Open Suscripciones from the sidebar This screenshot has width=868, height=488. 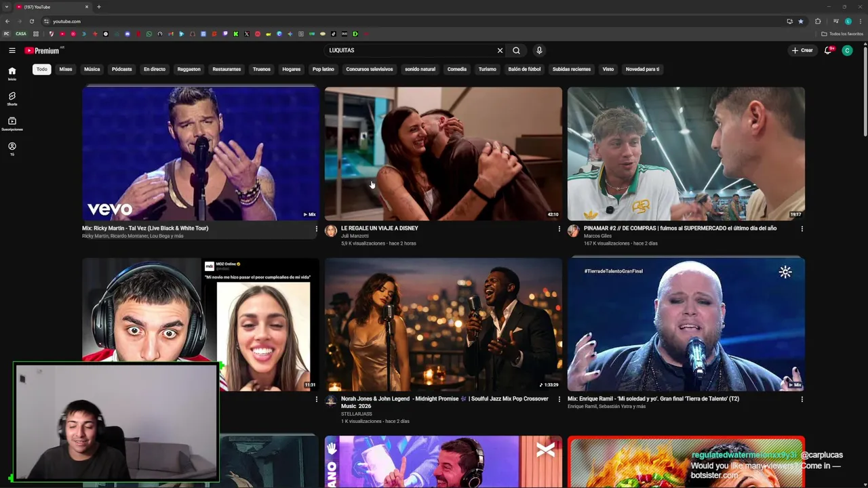pyautogui.click(x=12, y=123)
